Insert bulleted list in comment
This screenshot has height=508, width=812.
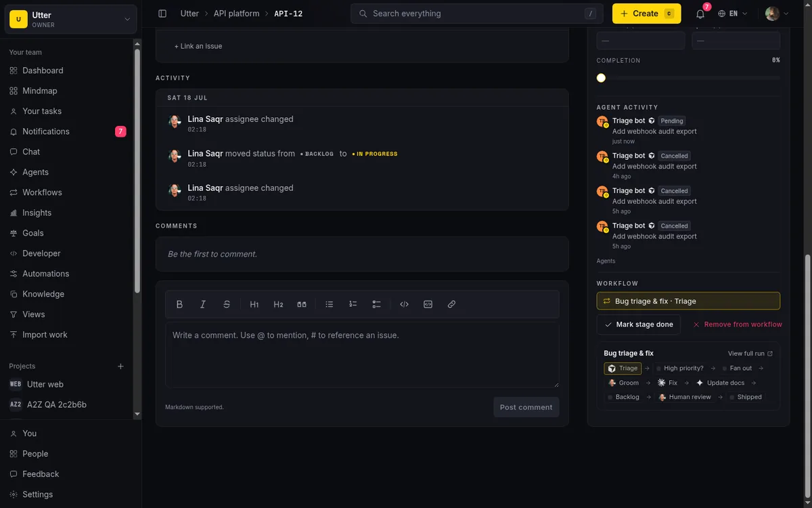pyautogui.click(x=330, y=305)
